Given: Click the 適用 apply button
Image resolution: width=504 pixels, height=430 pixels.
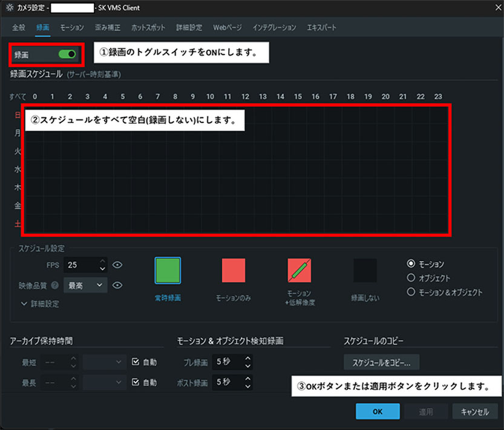Looking at the screenshot, I should pyautogui.click(x=426, y=411).
